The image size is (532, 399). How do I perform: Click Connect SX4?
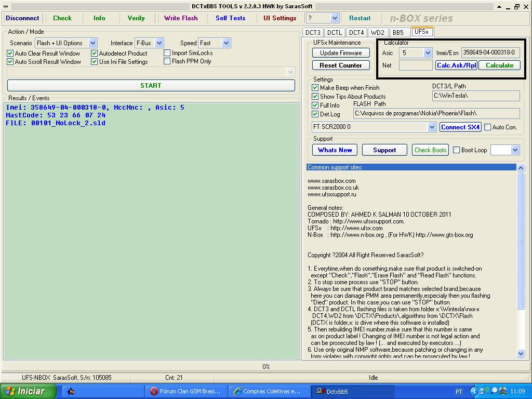(x=460, y=127)
